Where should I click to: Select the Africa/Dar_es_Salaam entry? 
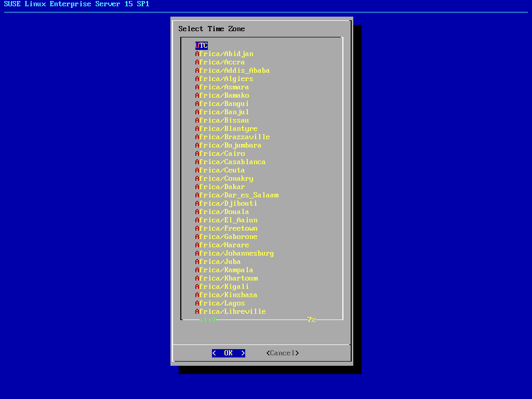(236, 195)
